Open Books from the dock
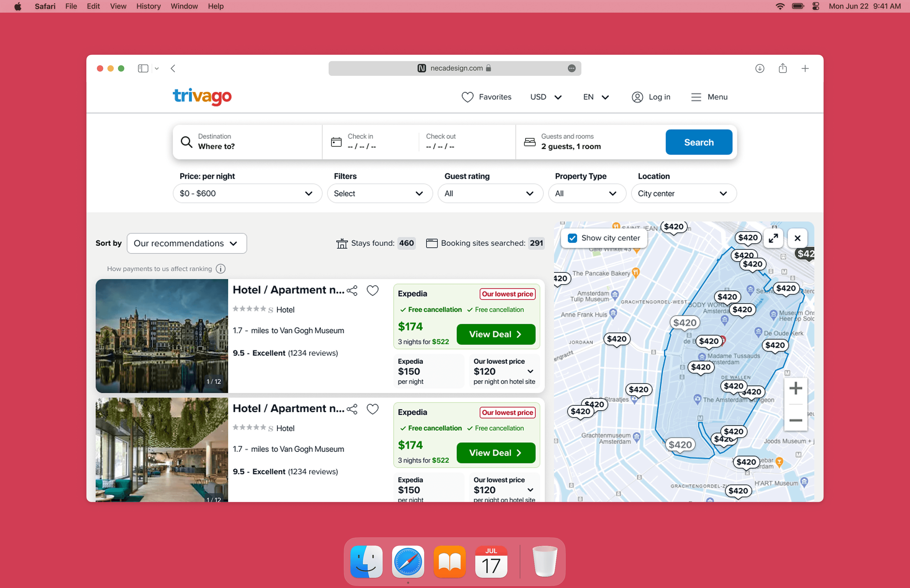Image resolution: width=910 pixels, height=588 pixels. pos(449,562)
